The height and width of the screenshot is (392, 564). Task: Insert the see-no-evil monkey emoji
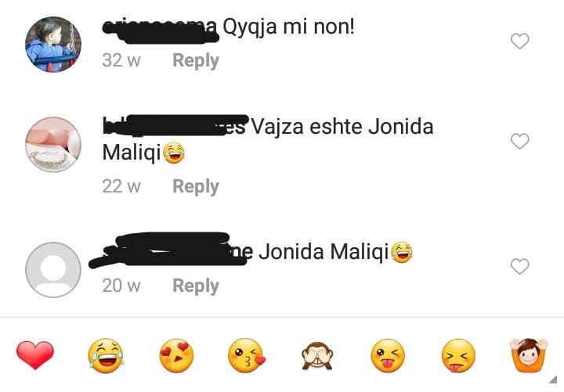(x=317, y=356)
